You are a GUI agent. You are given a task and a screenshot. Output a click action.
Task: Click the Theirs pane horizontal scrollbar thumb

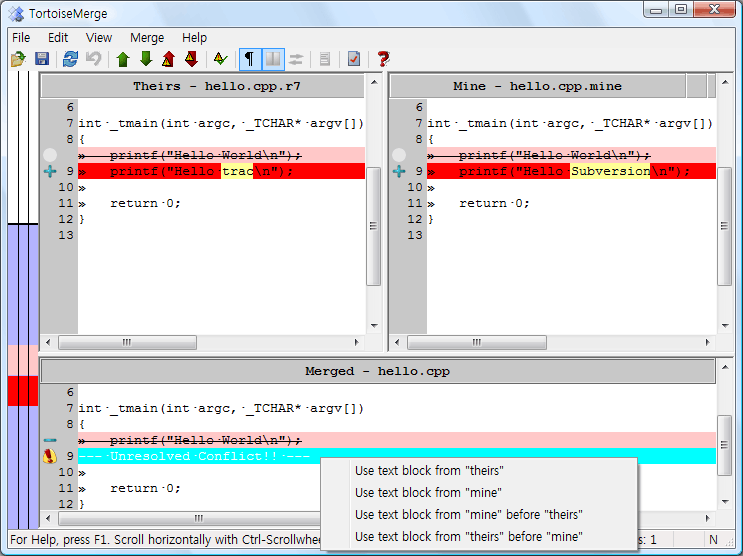point(127,342)
